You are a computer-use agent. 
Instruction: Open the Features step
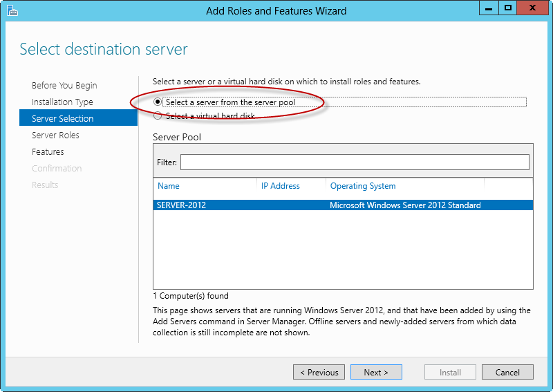tap(48, 151)
